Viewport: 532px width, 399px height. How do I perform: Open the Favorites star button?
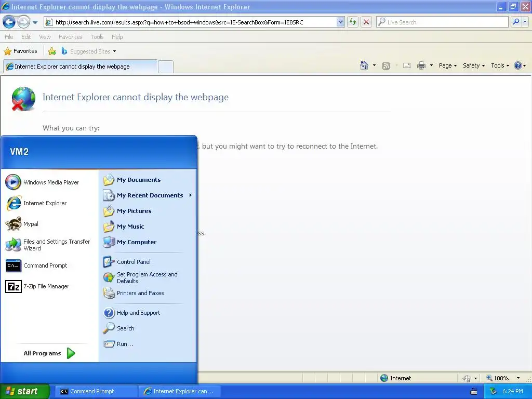pyautogui.click(x=20, y=51)
